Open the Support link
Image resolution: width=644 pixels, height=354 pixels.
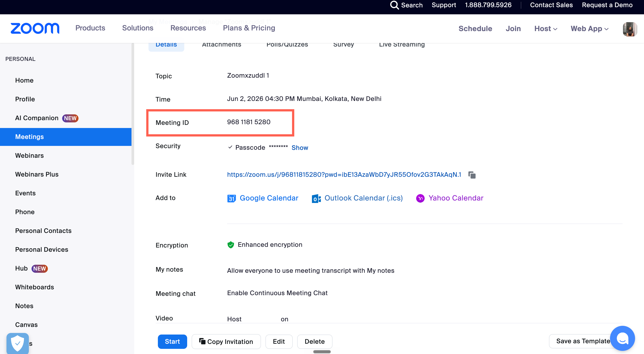[x=444, y=5]
